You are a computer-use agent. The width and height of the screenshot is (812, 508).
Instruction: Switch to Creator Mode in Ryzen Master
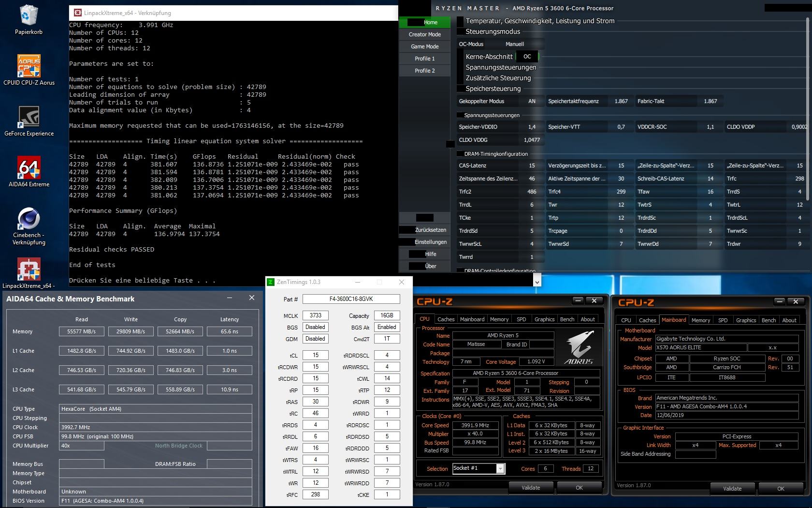pos(425,34)
